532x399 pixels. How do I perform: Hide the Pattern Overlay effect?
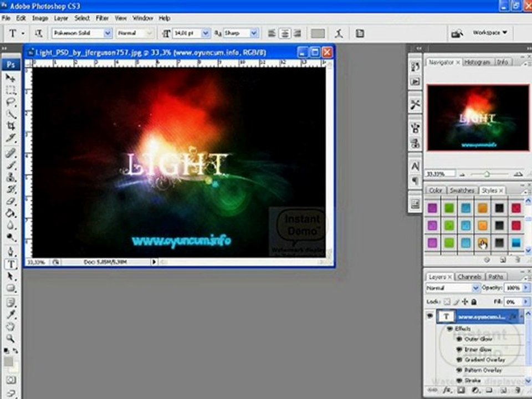point(460,370)
